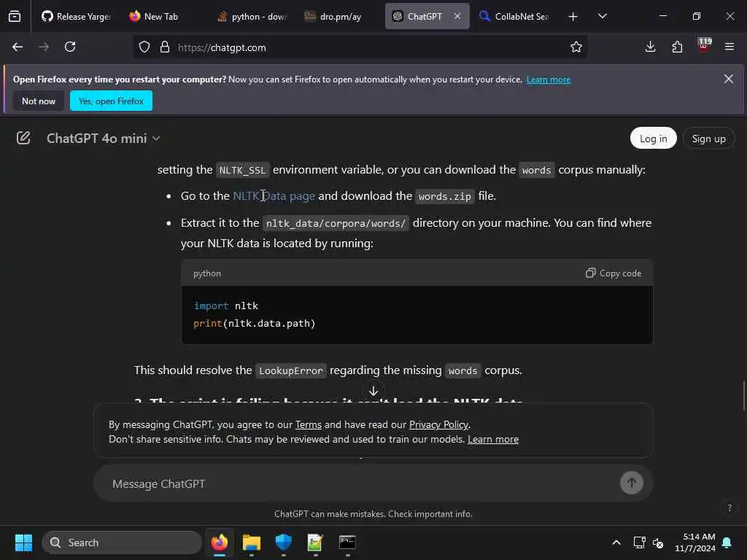Switch to Release Yarge GitHub tab
This screenshot has width=747, height=560.
tap(76, 16)
